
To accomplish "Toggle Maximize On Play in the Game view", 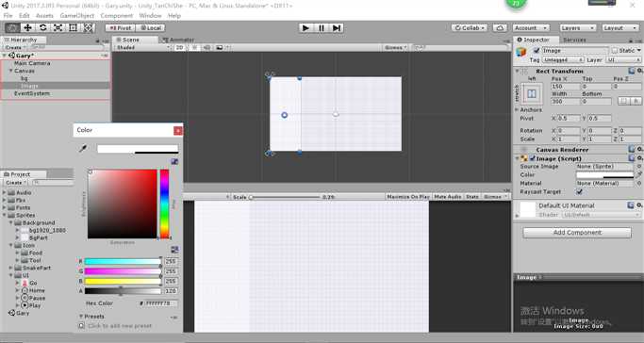I will (x=408, y=197).
